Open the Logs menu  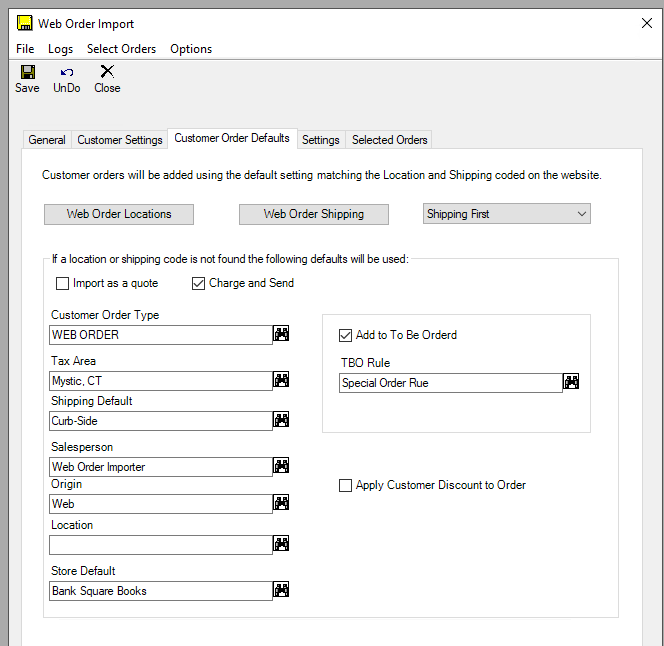click(x=60, y=49)
